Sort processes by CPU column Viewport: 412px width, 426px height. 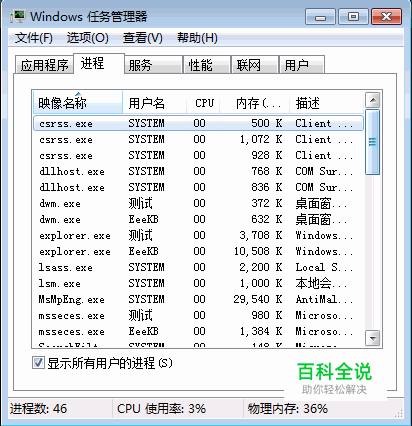[203, 103]
